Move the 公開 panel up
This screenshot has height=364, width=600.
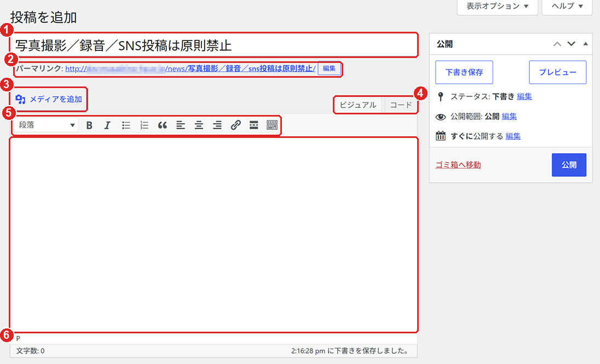pos(557,44)
